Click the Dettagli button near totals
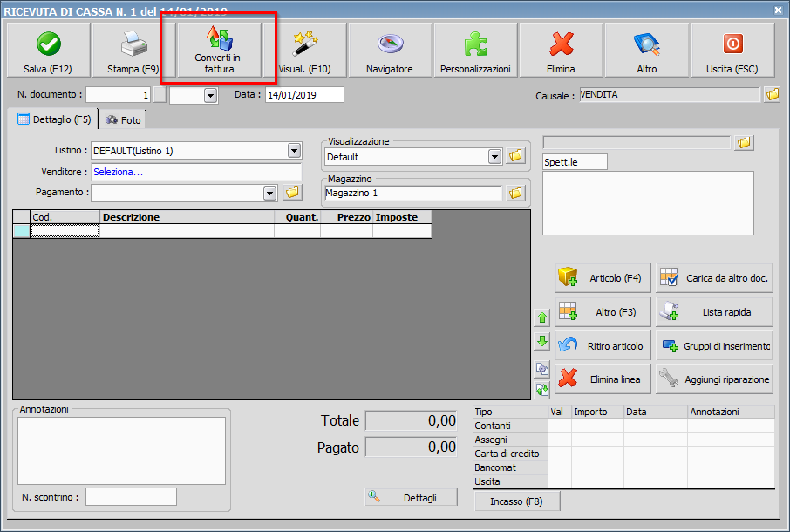Viewport: 790px width, 532px height. pos(411,497)
